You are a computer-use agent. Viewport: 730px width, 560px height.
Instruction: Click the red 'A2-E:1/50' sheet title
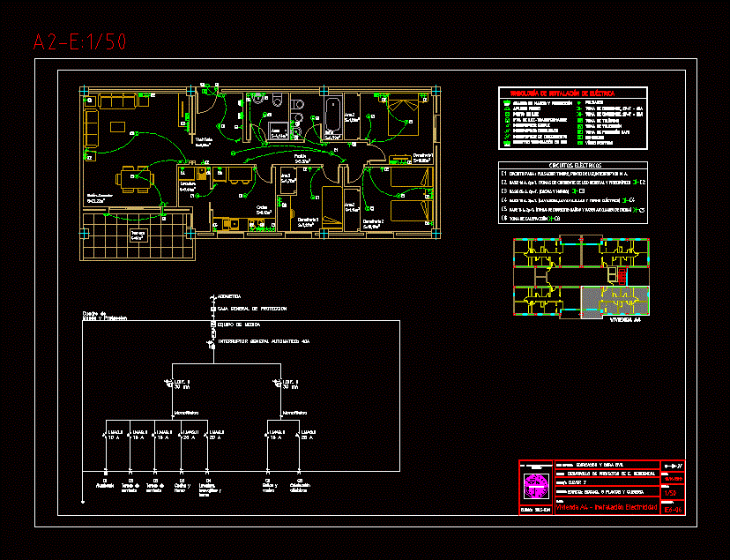[x=79, y=42]
